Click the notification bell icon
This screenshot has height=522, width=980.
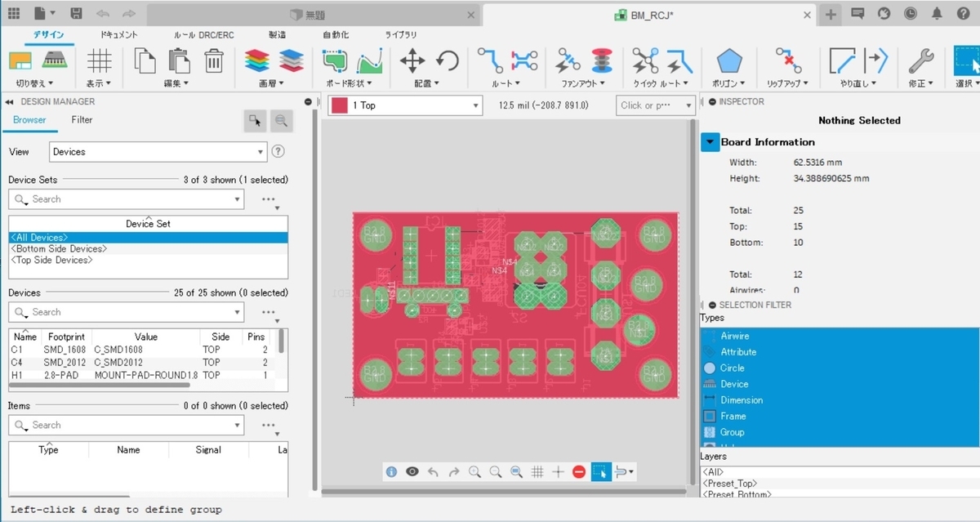click(938, 14)
